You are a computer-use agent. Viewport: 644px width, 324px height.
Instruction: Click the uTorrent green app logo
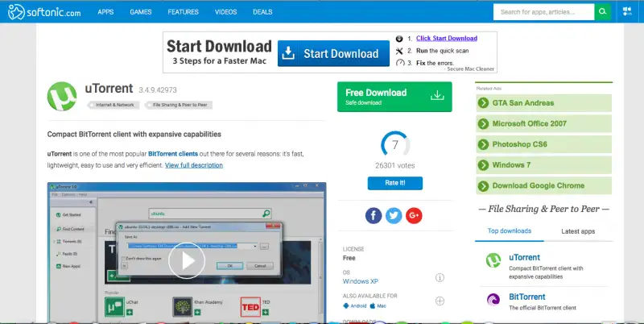[62, 97]
